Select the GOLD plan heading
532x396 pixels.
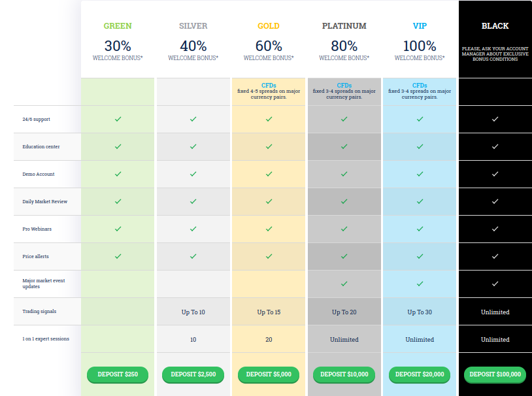click(269, 26)
